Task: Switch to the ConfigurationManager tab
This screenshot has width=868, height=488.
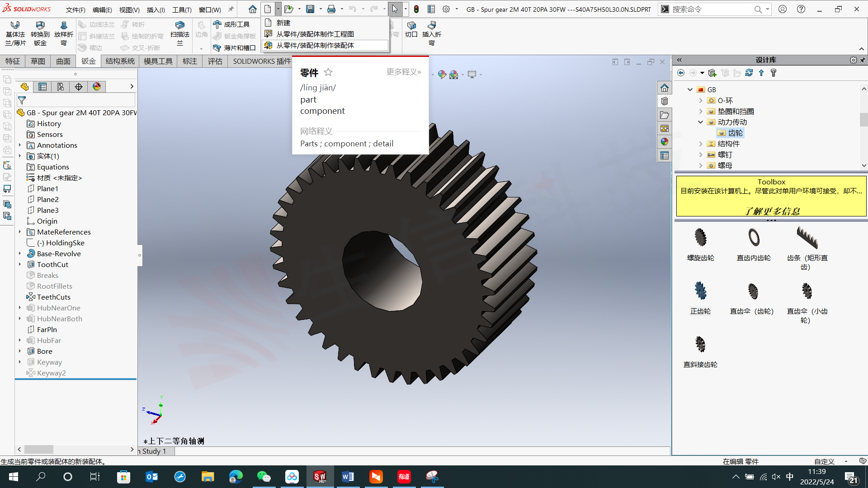Action: pyautogui.click(x=61, y=87)
